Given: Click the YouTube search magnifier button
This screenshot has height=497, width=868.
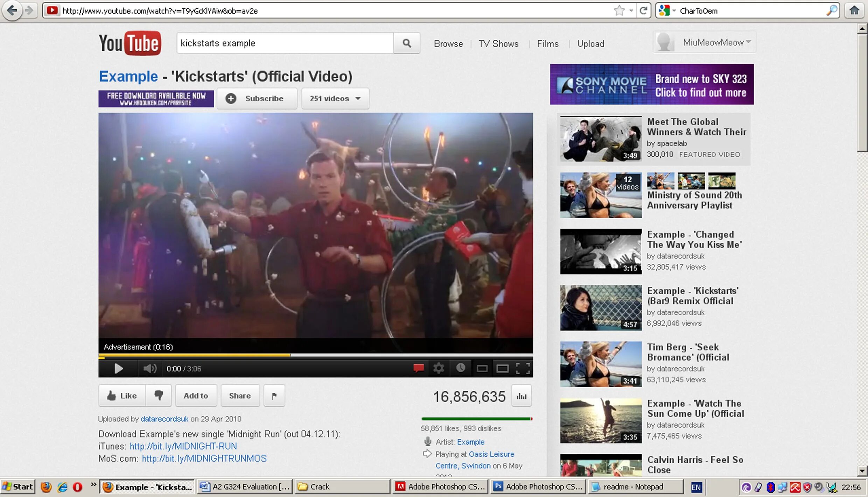Looking at the screenshot, I should point(406,43).
